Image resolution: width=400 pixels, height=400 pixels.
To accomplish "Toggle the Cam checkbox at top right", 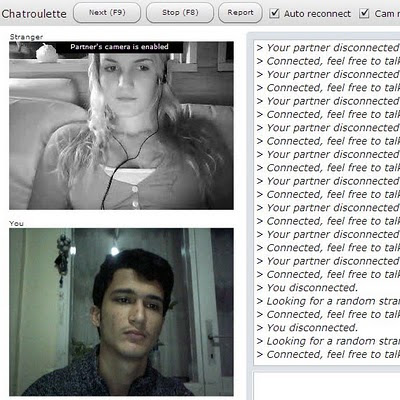I will tap(364, 13).
